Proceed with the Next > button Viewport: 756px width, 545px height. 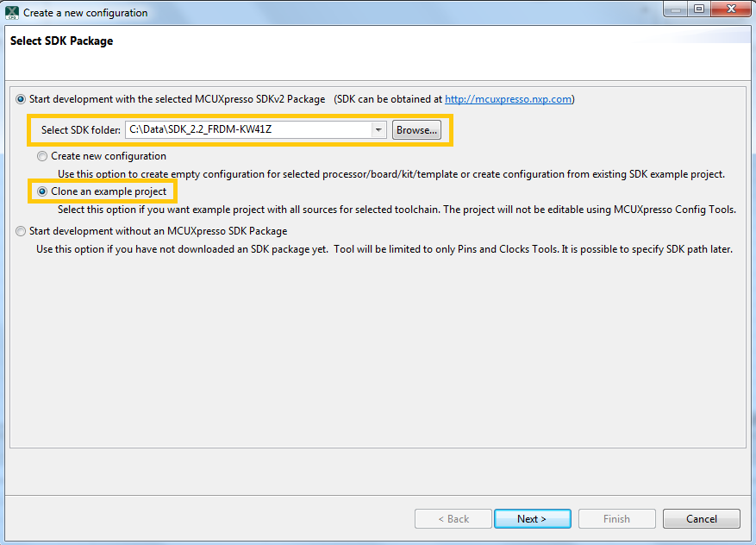tap(532, 518)
